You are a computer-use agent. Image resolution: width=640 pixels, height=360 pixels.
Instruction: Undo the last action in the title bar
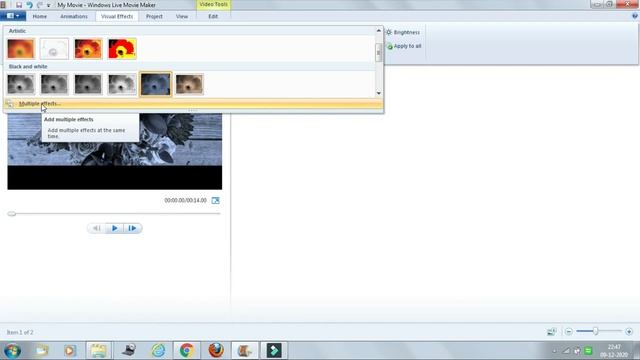[x=29, y=5]
